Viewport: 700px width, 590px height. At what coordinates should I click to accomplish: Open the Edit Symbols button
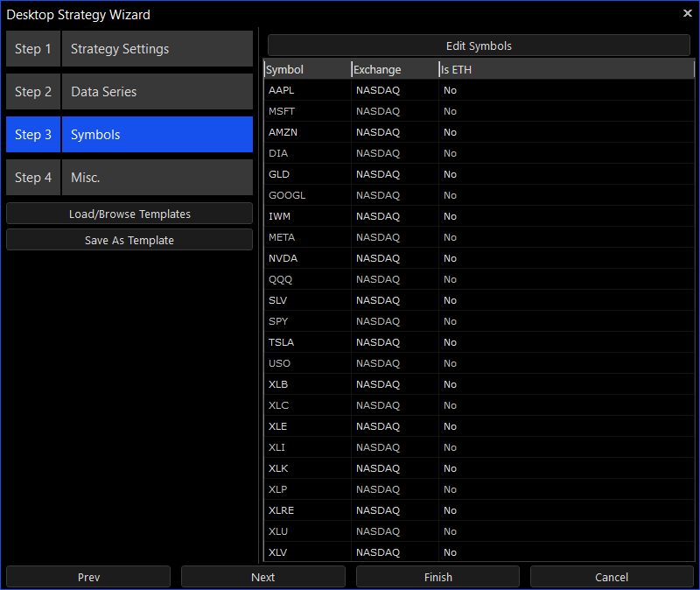(x=479, y=46)
